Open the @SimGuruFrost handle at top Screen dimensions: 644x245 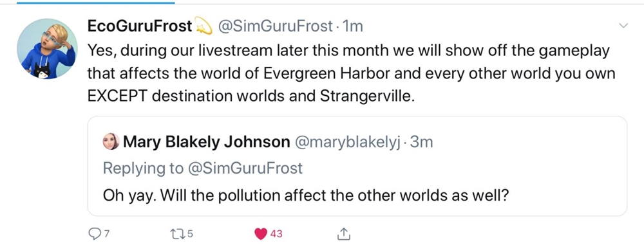(x=275, y=26)
